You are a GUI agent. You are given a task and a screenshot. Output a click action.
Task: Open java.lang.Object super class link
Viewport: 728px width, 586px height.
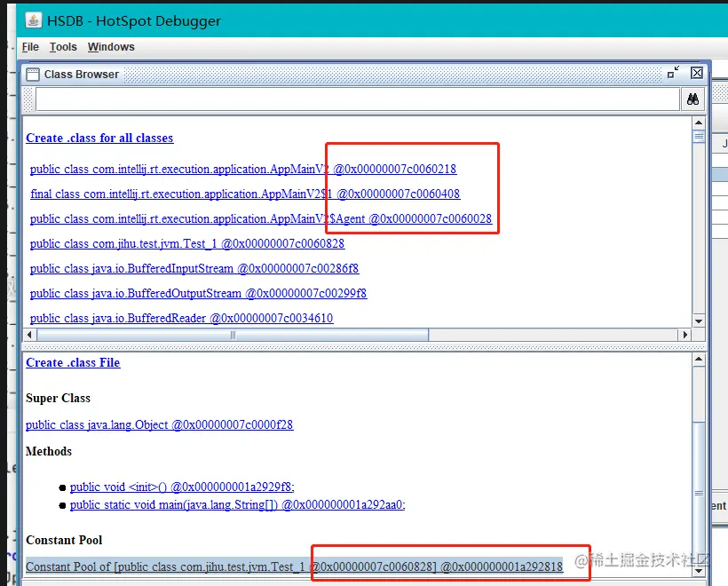pyautogui.click(x=159, y=425)
